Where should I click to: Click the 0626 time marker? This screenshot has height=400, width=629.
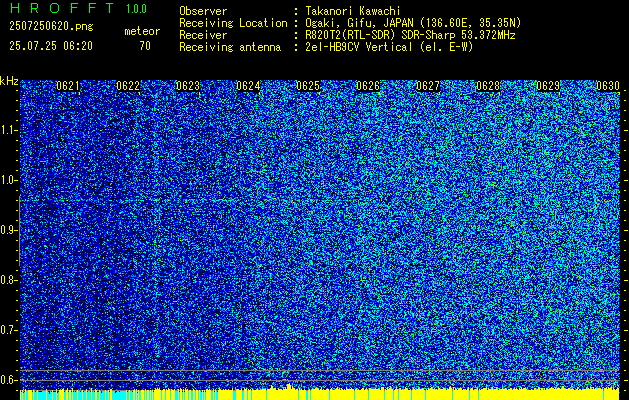[368, 86]
